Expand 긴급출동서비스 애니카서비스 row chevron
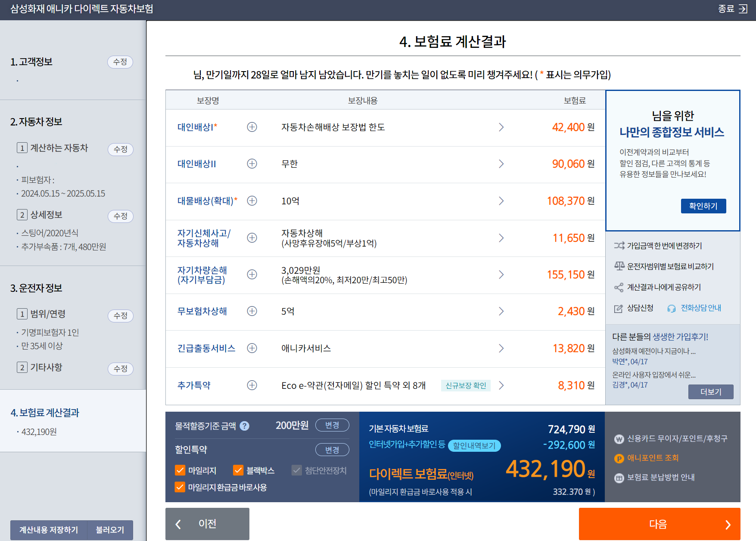The height and width of the screenshot is (541, 756). [x=501, y=348]
